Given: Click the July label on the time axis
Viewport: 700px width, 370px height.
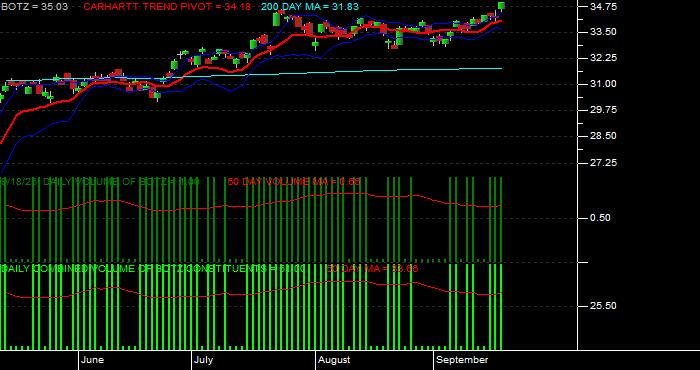Looking at the screenshot, I should click(204, 360).
